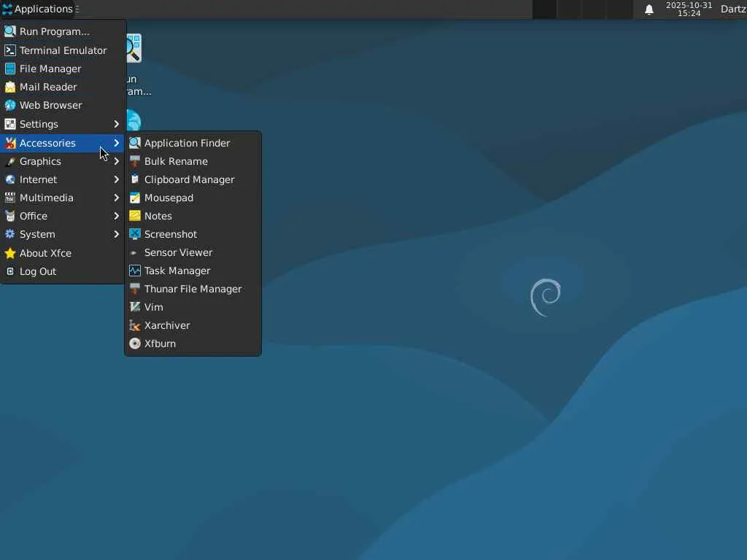The width and height of the screenshot is (747, 560).
Task: Expand the Internet submenu arrow
Action: tap(116, 179)
